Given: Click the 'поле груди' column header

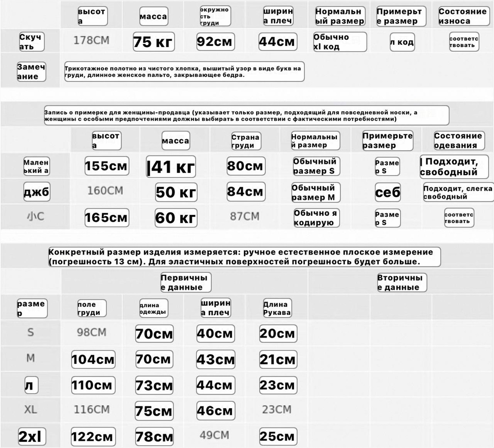Looking at the screenshot, I should pyautogui.click(x=92, y=308).
